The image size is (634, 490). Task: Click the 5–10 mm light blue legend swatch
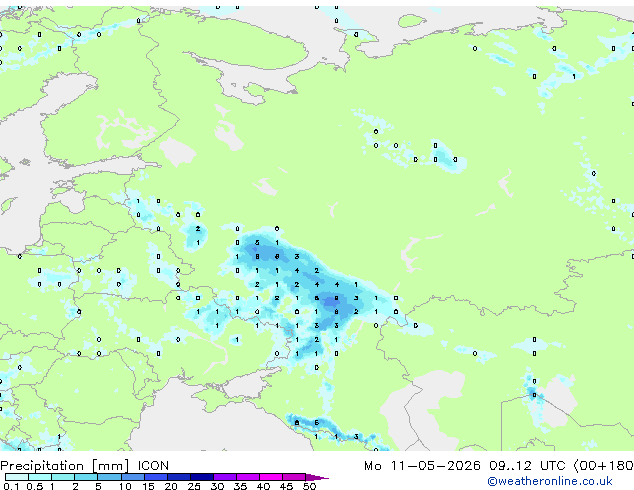pos(109,477)
